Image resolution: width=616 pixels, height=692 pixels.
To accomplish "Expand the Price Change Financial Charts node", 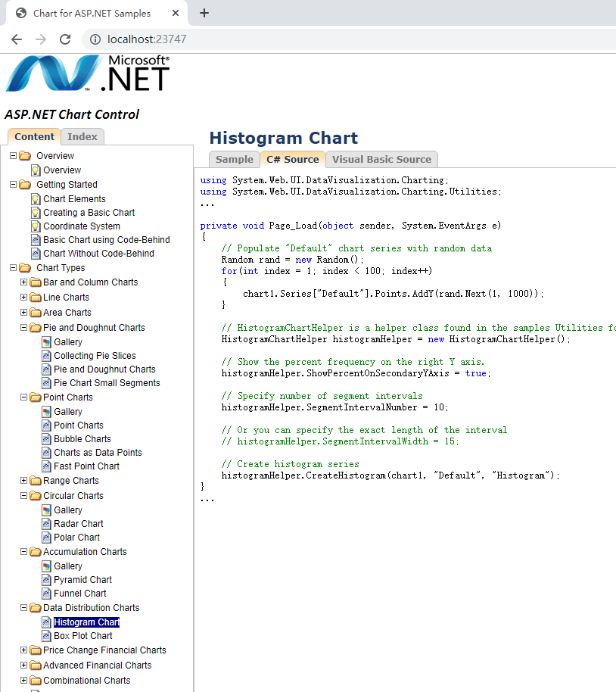I will click(23, 650).
